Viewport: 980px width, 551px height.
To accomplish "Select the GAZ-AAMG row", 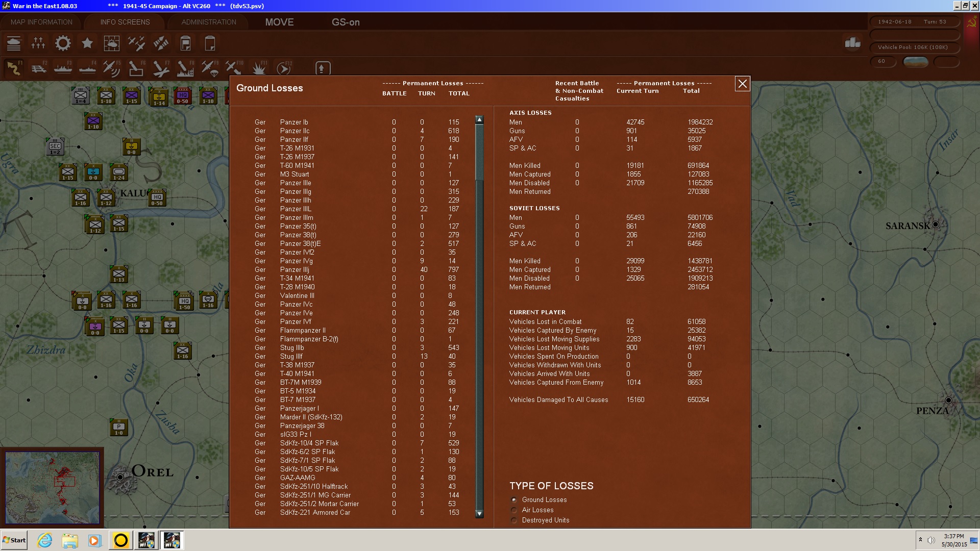I will [x=357, y=478].
